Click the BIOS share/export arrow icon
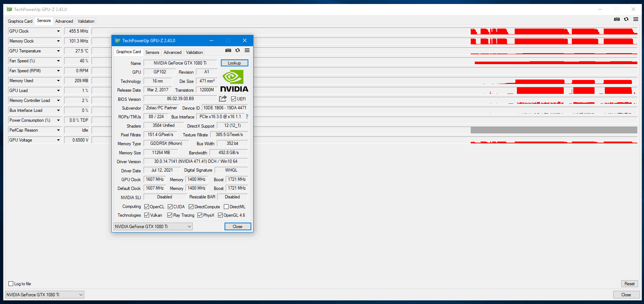 223,99
